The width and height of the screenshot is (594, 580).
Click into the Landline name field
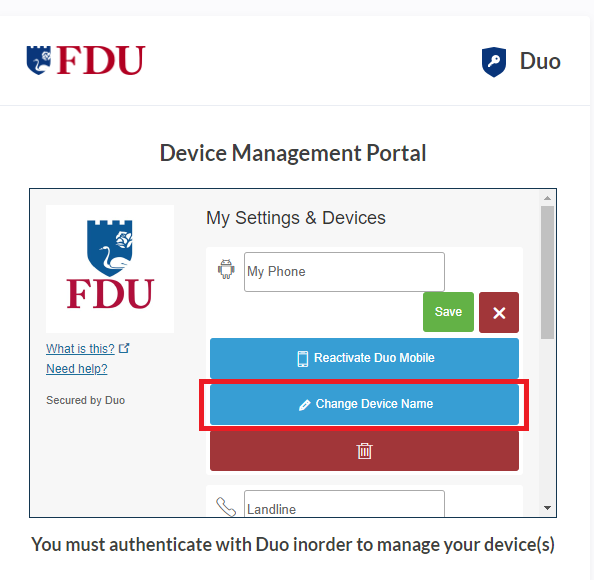[344, 504]
